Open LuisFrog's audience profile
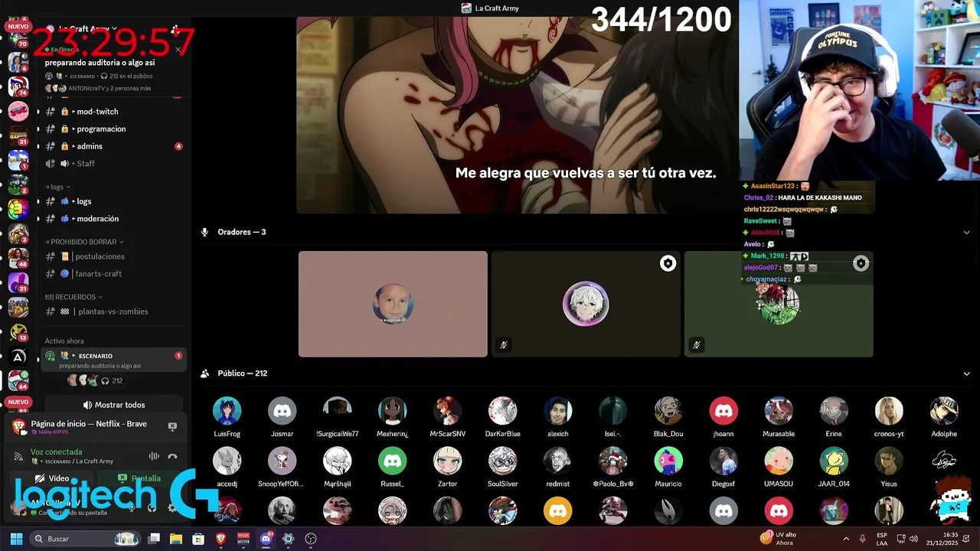 [x=227, y=411]
